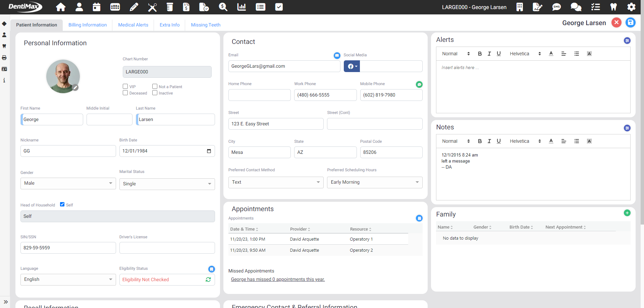644x308 pixels.
Task: Open the dental instruments clinical icon
Action: click(x=152, y=7)
